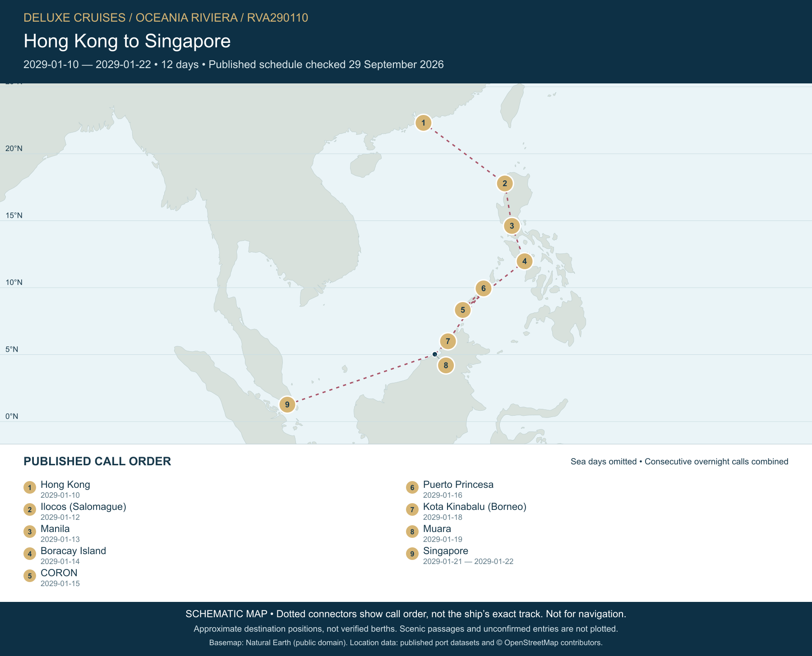Select Puerto Princesa in the call order

[x=458, y=485]
